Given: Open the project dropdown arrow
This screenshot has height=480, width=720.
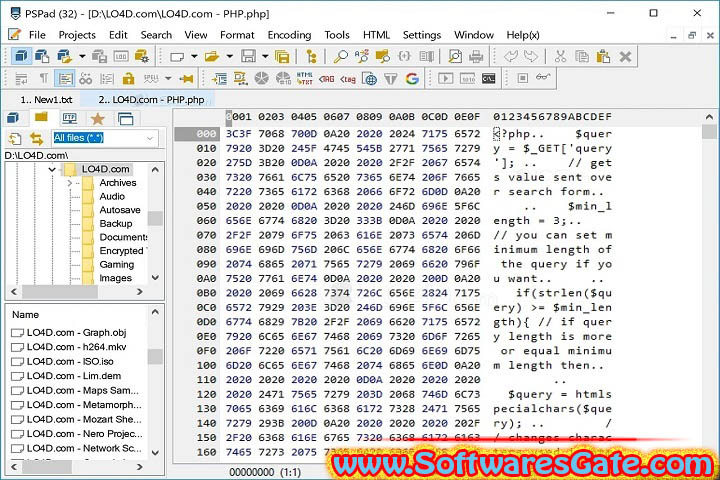Looking at the screenshot, I should 82,56.
